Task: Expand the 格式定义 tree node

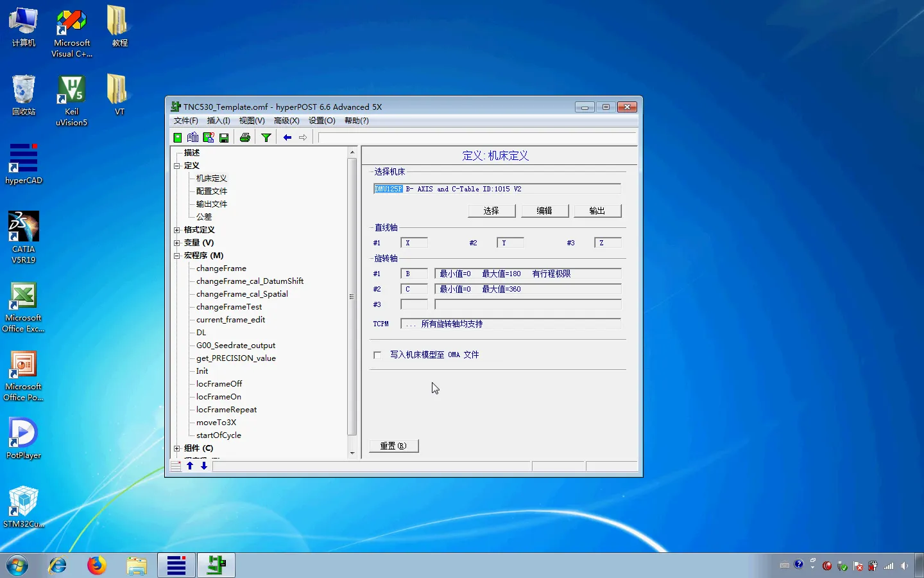Action: coord(177,230)
